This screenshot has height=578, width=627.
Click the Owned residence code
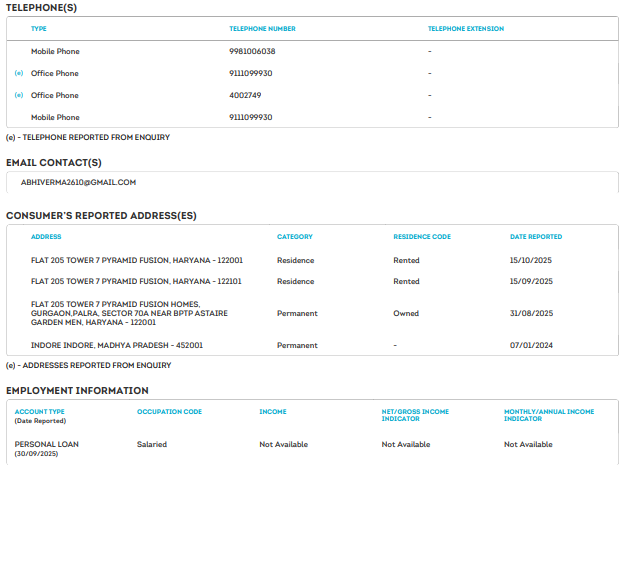pos(406,313)
